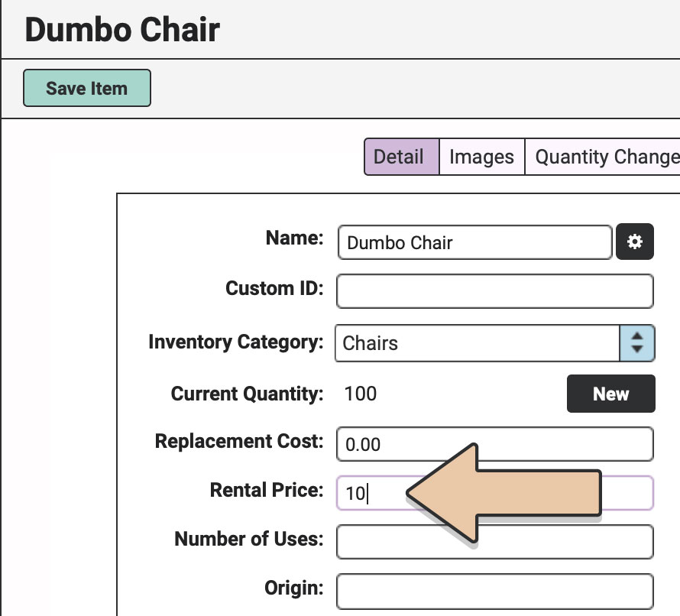Click the Rental Price input field

pyautogui.click(x=495, y=493)
